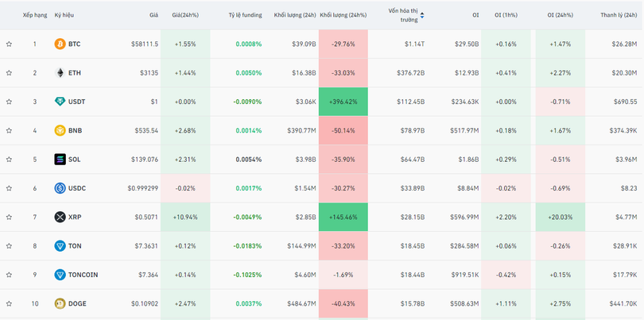
Task: Click the Bitcoin (BTC) coin icon
Action: click(x=60, y=44)
